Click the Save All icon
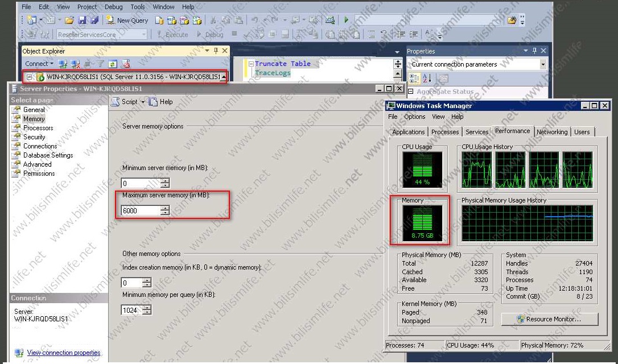Viewport: 618px width, 364px height. (x=94, y=20)
